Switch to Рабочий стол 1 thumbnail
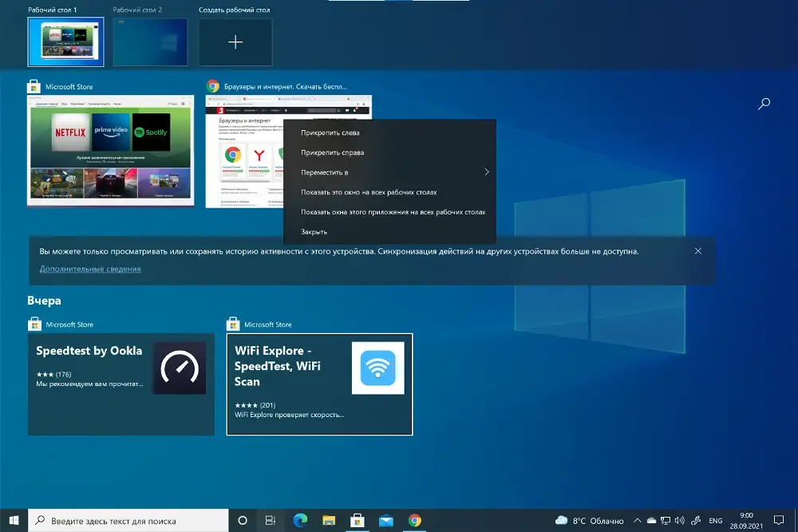798x532 pixels. point(65,42)
